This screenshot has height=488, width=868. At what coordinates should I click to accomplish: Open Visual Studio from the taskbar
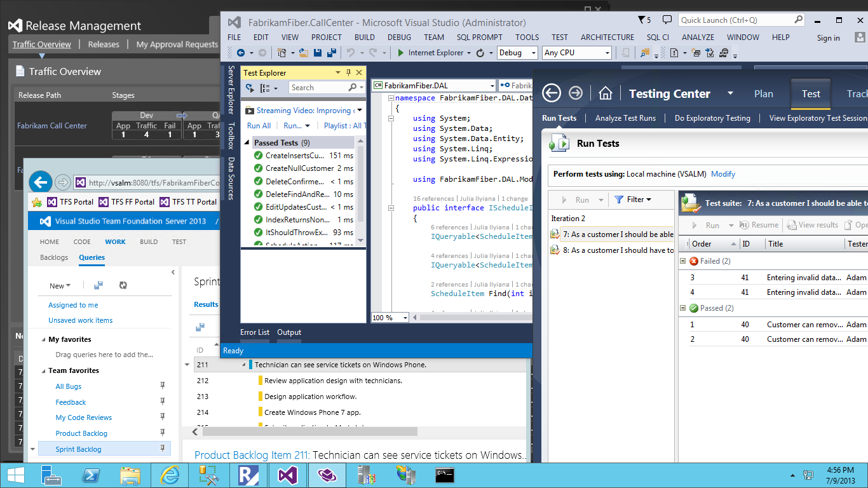coord(288,475)
